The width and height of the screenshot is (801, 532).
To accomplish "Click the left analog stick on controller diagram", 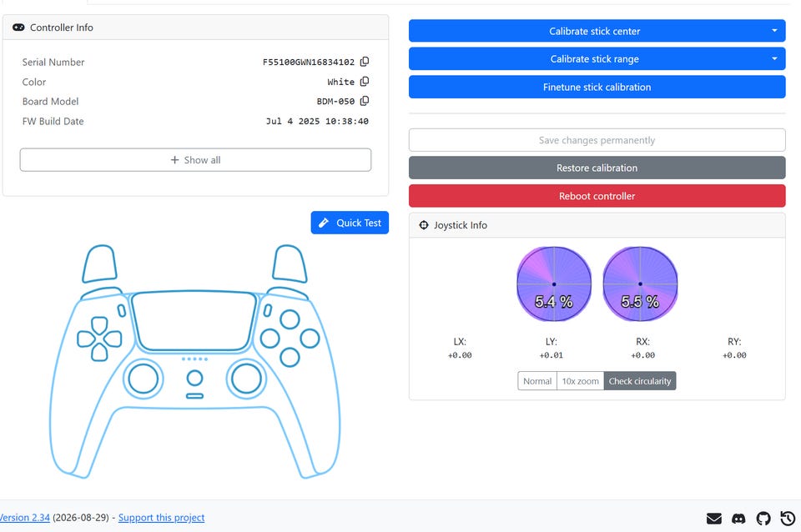I will click(143, 379).
